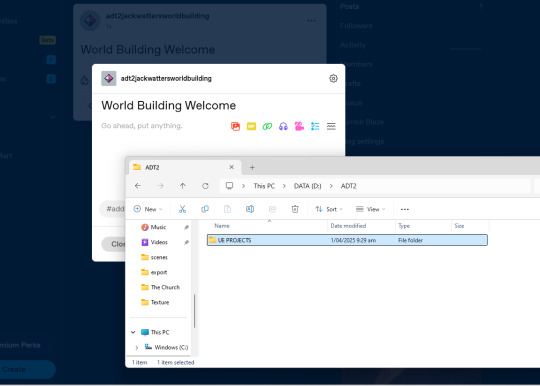Add a photo with the red image icon
Screen dimensions: 540x386
[x=235, y=126]
